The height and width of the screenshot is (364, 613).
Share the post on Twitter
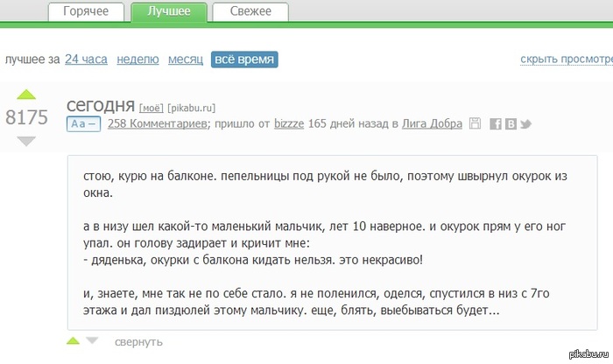(x=525, y=124)
